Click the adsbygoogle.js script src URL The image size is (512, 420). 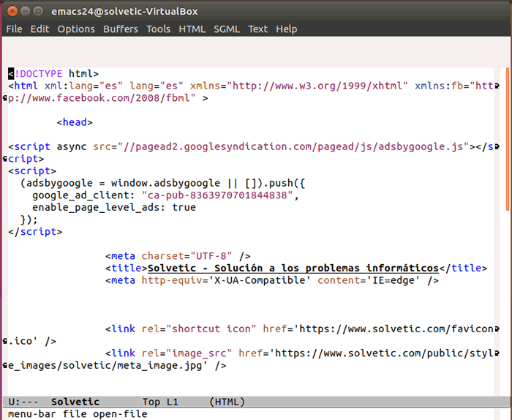pos(293,146)
